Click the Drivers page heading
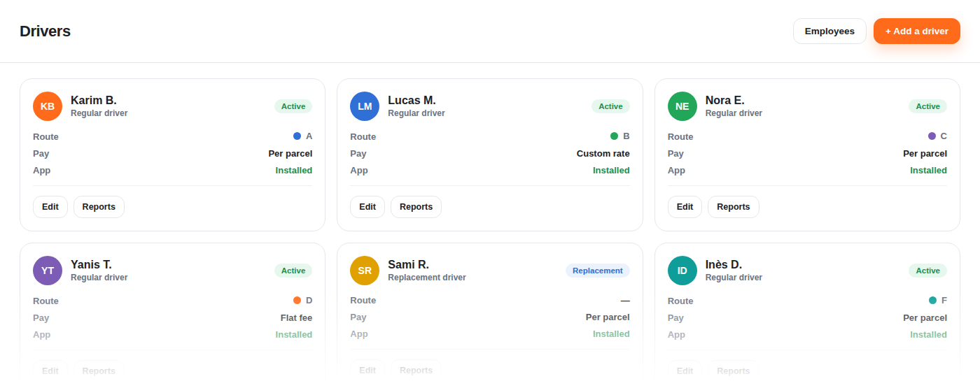Image resolution: width=980 pixels, height=388 pixels. tap(45, 31)
